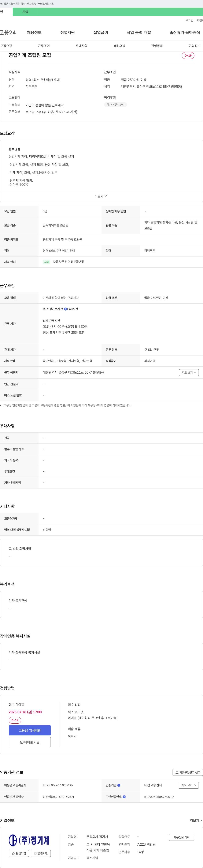Click registration time 2025.06.26 10:57:36
Image resolution: width=203 pixels, height=868 pixels.
tap(58, 785)
